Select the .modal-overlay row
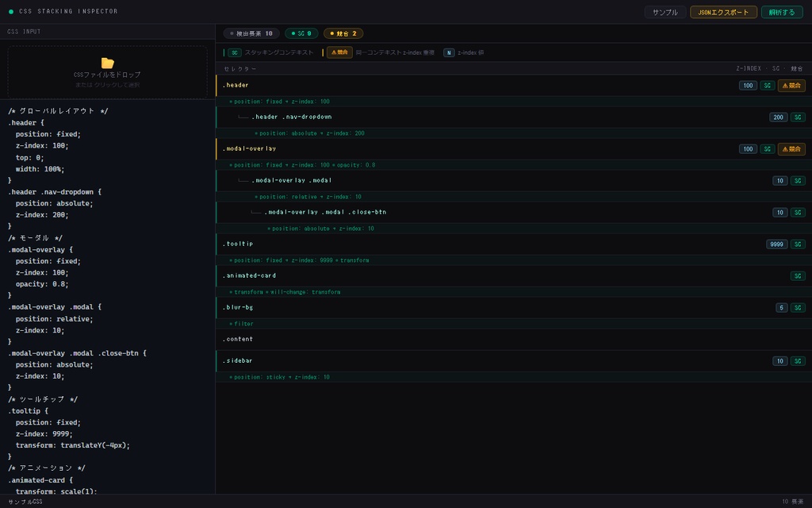 [514, 148]
